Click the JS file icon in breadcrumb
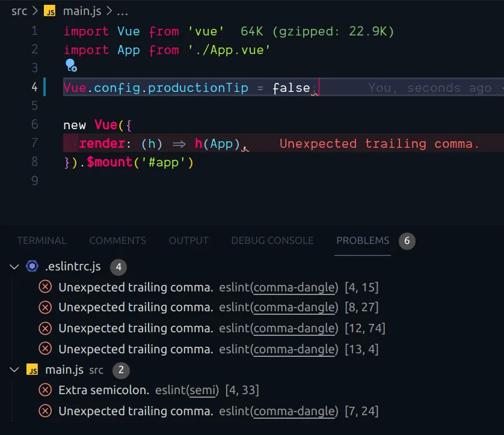Viewport: 504px width, 435px height. tap(49, 11)
